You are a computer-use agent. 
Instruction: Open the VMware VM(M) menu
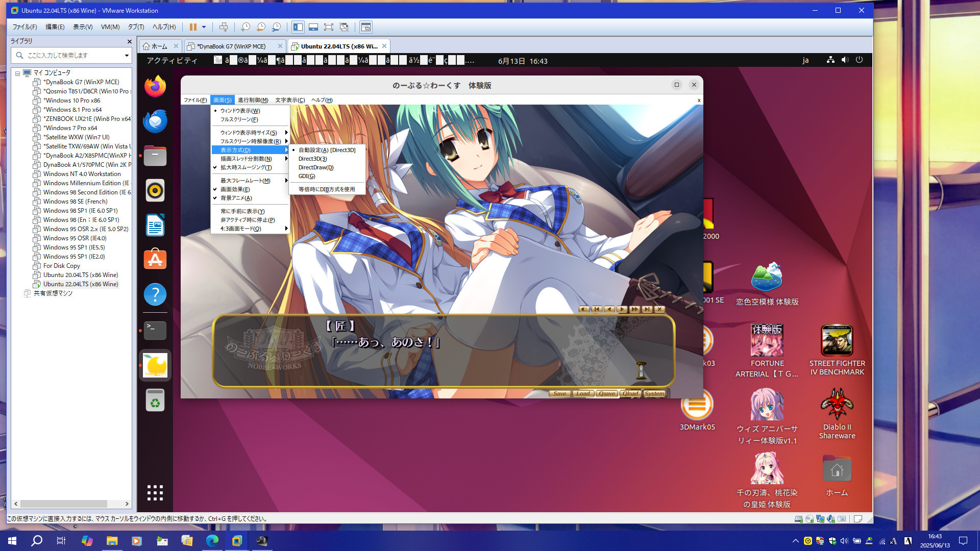(x=110, y=27)
